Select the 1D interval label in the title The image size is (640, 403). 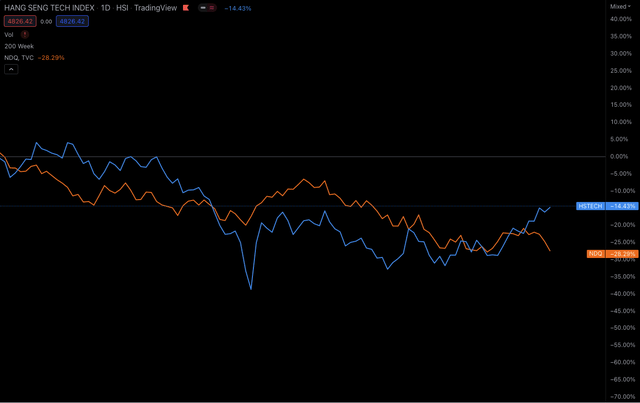pos(105,8)
